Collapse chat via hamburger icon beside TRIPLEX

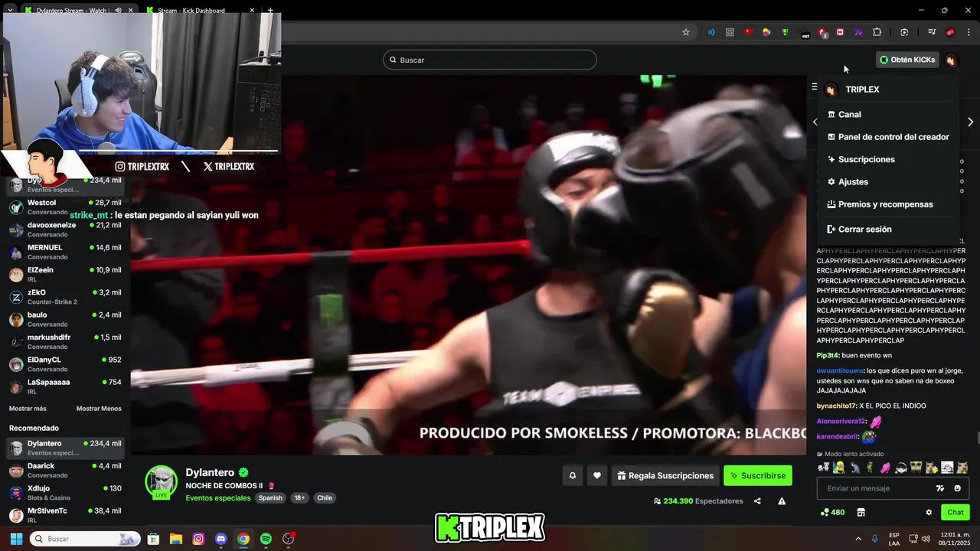815,87
